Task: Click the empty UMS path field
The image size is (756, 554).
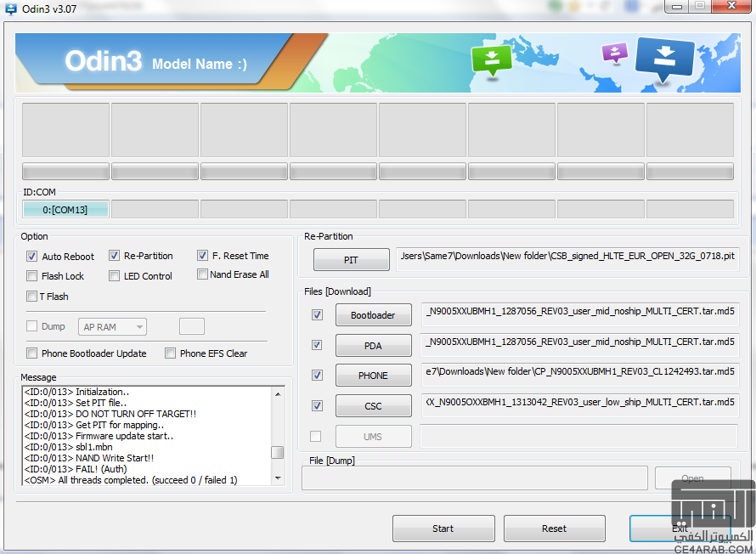Action: pyautogui.click(x=579, y=436)
